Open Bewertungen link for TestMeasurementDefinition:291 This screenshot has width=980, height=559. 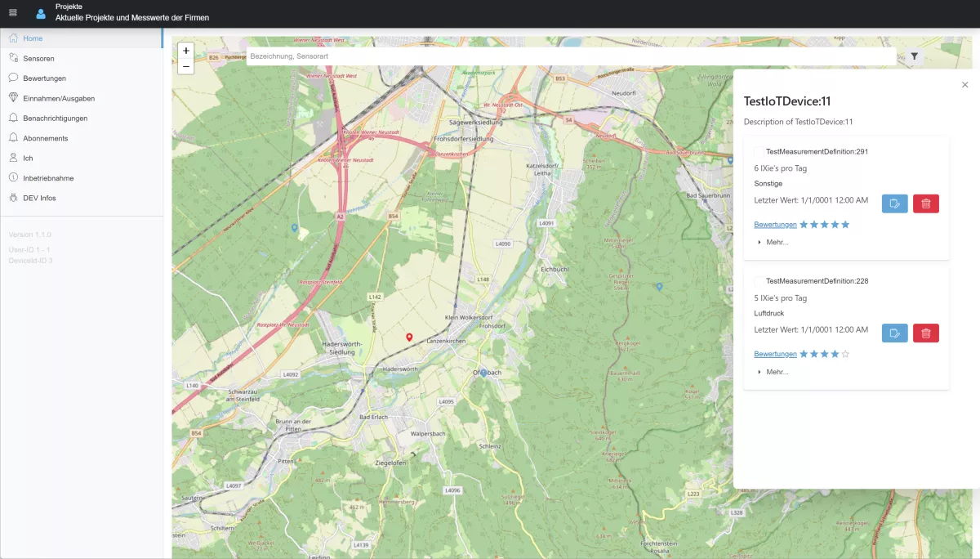coord(775,225)
